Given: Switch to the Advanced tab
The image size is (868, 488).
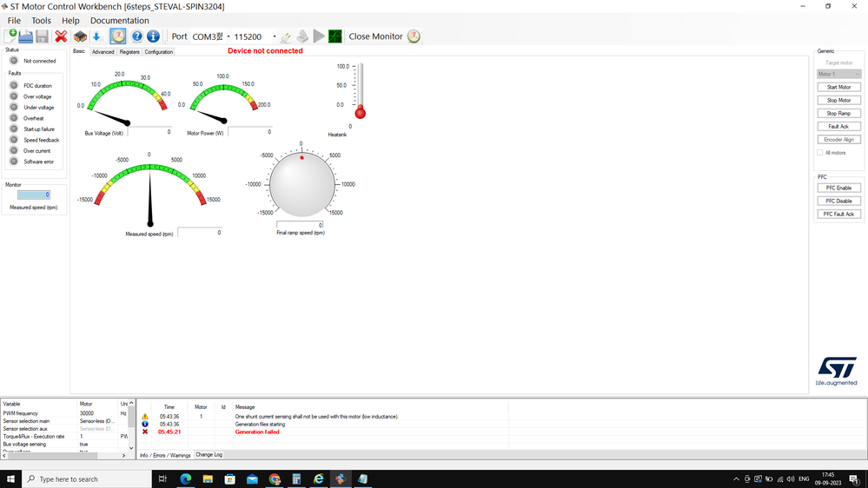Looking at the screenshot, I should coord(103,52).
